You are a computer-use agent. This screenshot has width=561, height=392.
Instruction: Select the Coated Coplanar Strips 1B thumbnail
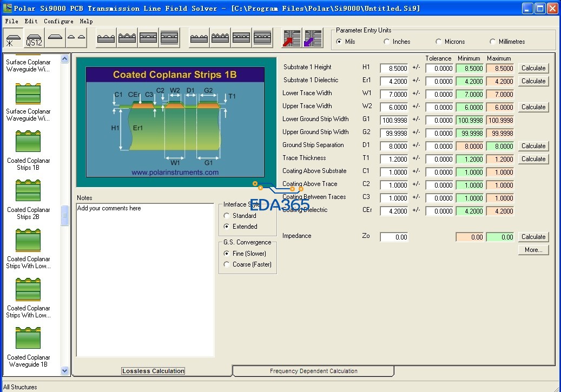[x=28, y=141]
